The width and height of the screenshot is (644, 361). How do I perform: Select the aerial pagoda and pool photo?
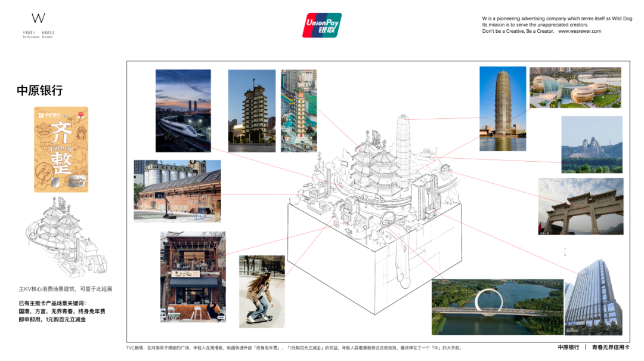(299, 110)
